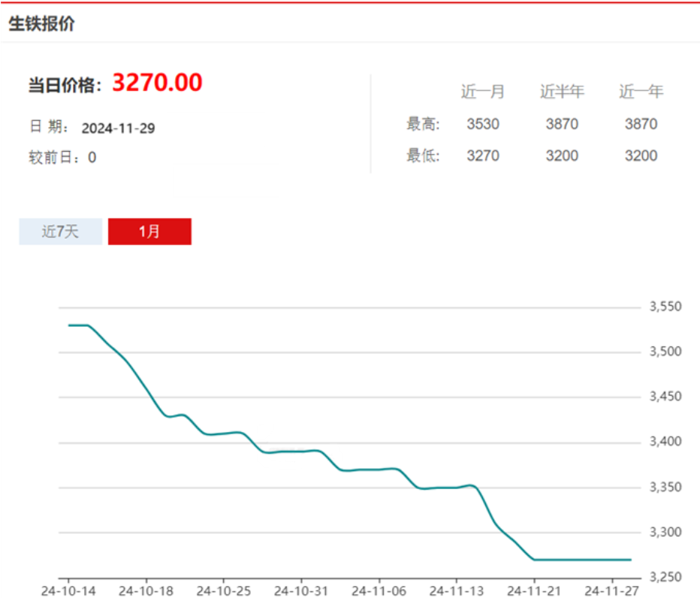
Task: Click the 近半年 column header
Action: pyautogui.click(x=562, y=92)
